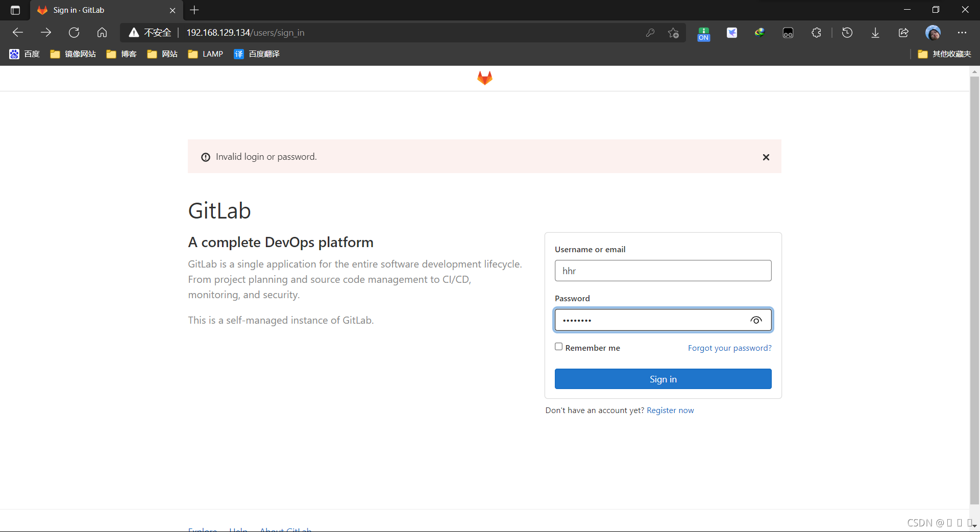Expand the 其他收藏夹 folder
Screen dimensions: 980x532
click(x=944, y=54)
